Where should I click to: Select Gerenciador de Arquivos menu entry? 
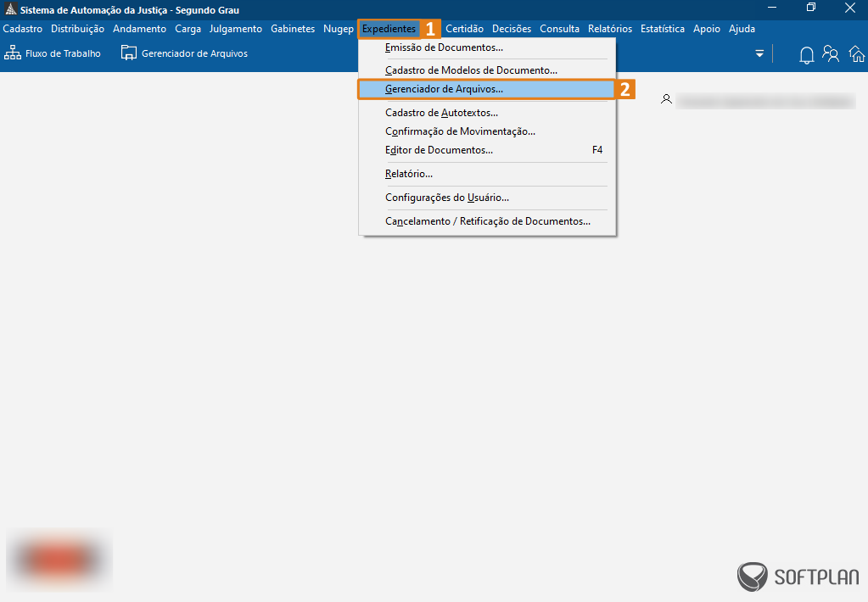[x=444, y=89]
